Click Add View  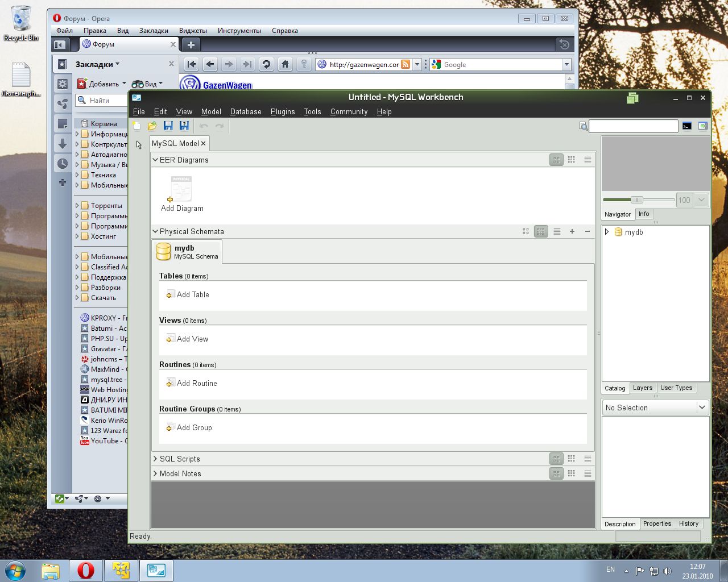(187, 339)
